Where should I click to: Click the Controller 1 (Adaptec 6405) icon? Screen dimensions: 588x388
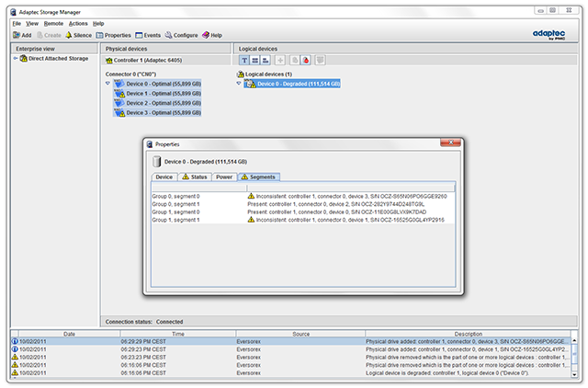[x=109, y=61]
